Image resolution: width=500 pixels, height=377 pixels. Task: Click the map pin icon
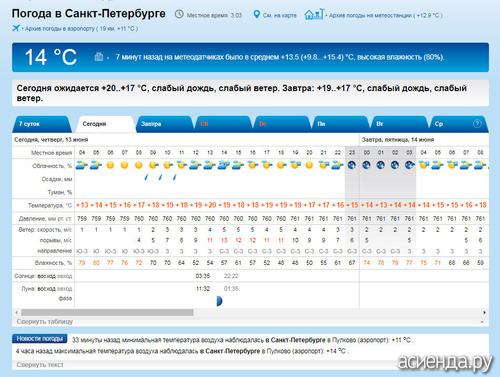click(256, 14)
